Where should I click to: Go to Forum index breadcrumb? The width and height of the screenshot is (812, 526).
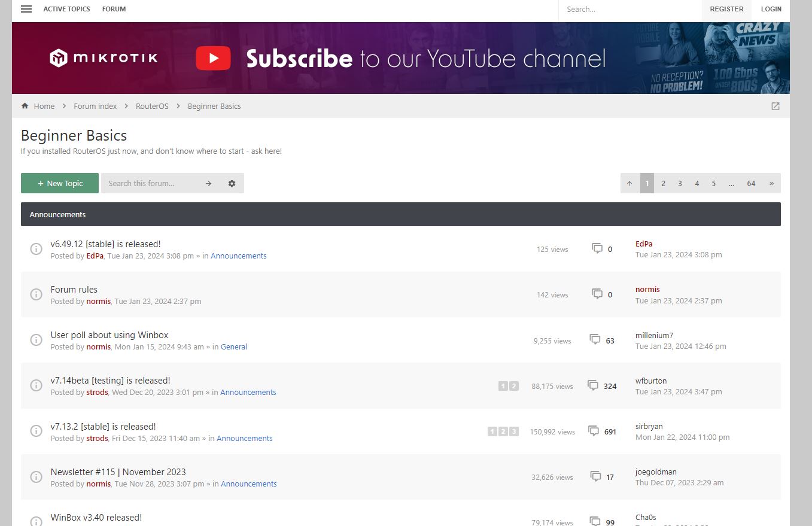coord(95,106)
